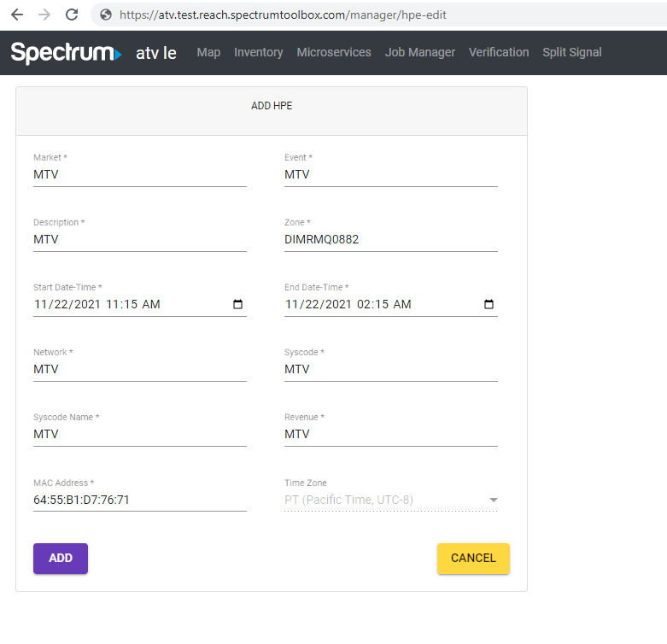Open Job Manager navigation item

coord(420,52)
